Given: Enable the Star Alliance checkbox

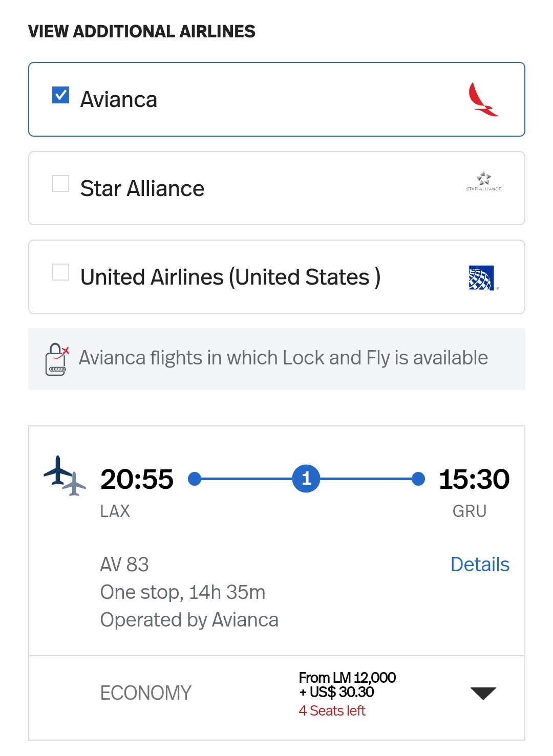Looking at the screenshot, I should (61, 183).
